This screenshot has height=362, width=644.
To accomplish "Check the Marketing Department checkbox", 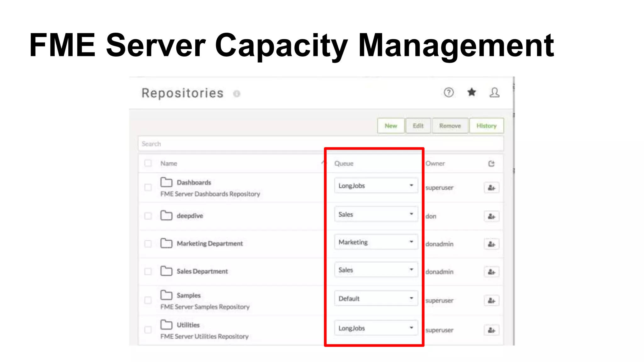I will 148,244.
